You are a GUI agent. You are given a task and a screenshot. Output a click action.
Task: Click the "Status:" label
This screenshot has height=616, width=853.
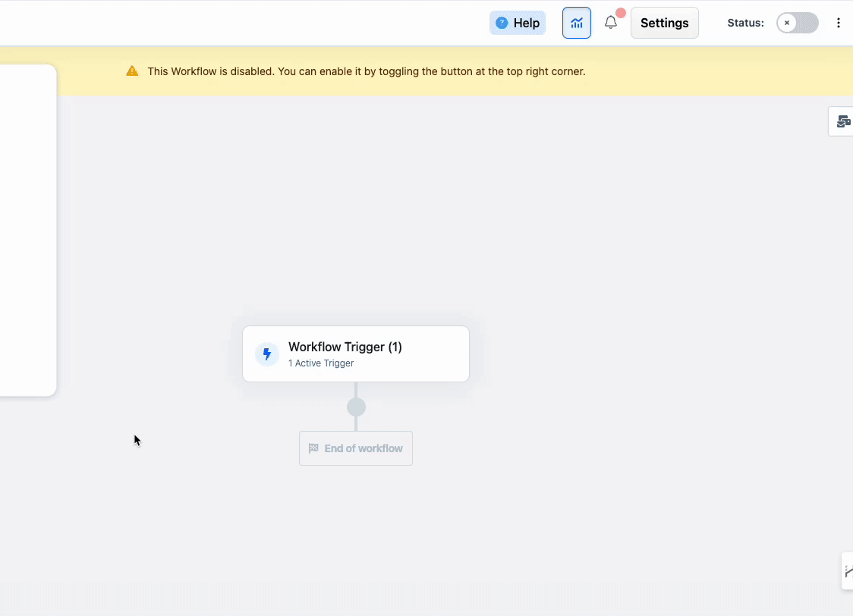745,23
